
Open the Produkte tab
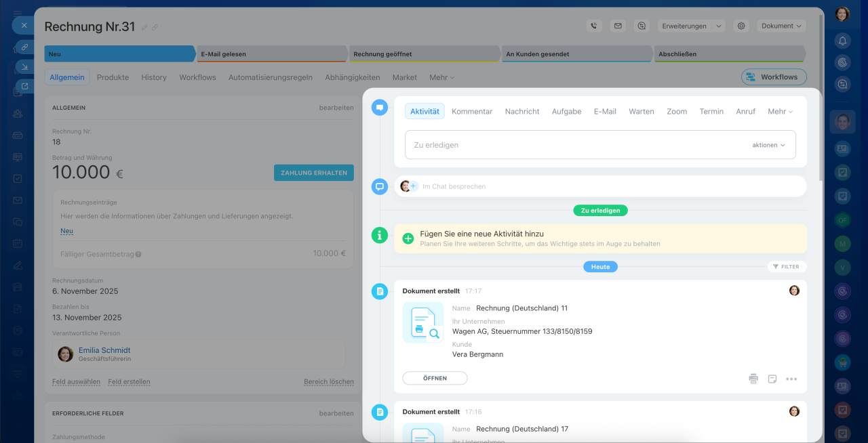pyautogui.click(x=113, y=77)
